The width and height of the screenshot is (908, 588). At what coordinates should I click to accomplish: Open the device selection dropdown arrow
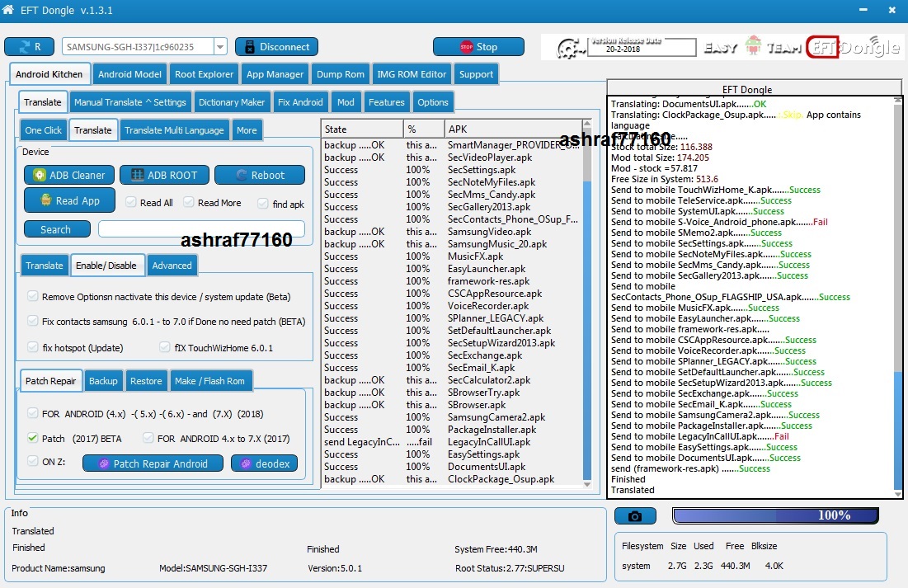[220, 47]
